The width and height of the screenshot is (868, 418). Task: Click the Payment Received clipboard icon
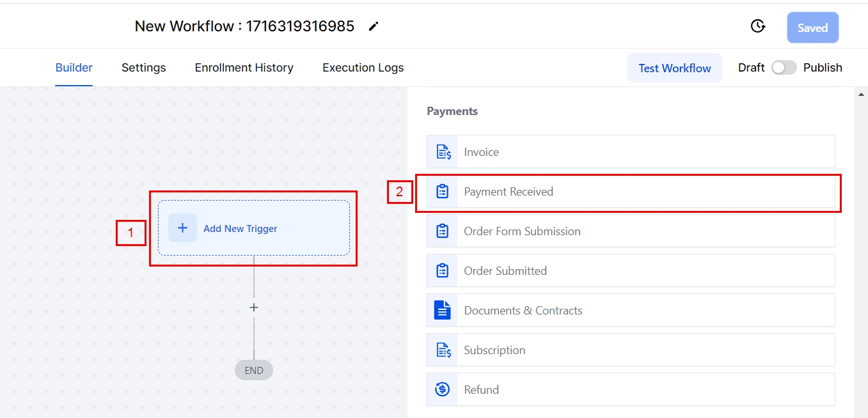[443, 192]
